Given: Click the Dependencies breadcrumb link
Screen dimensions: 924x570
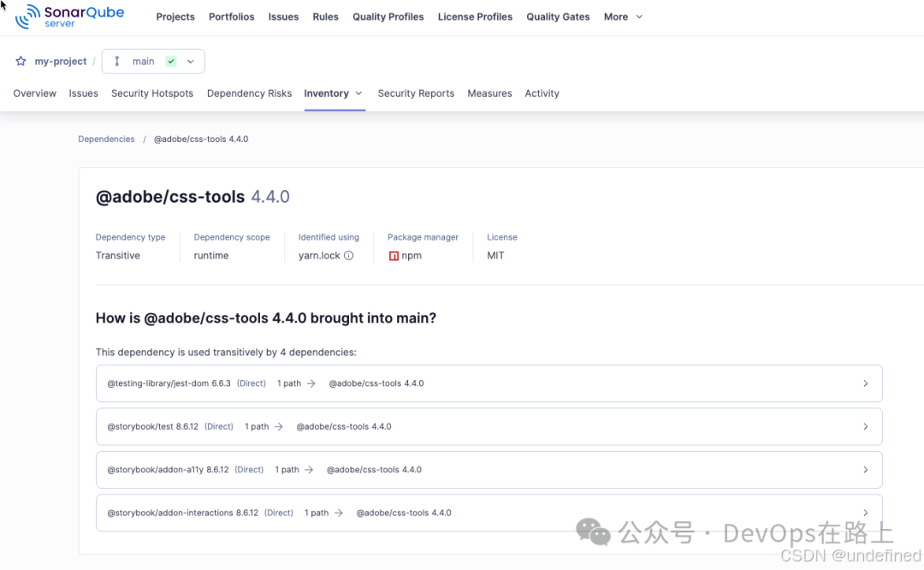Looking at the screenshot, I should [106, 140].
